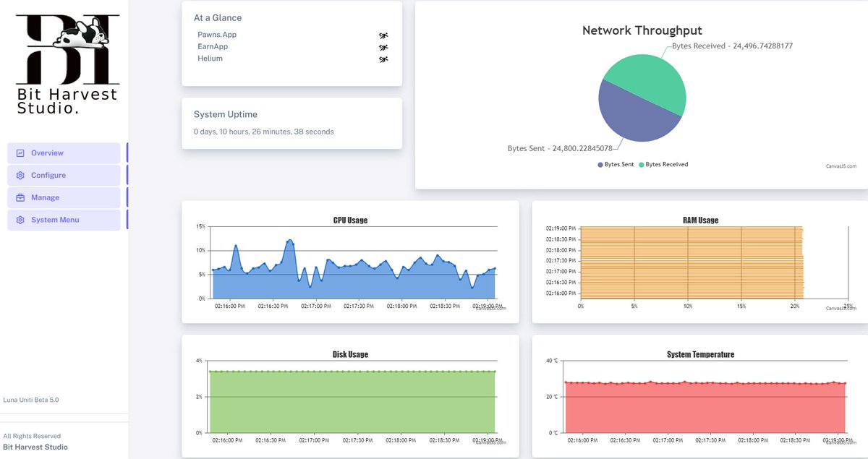Click the EarnApp entry

[x=213, y=47]
